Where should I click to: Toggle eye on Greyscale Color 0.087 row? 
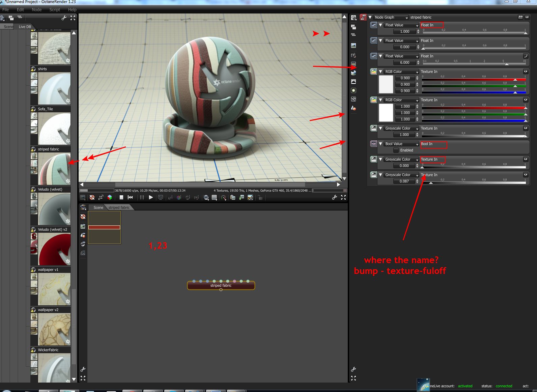pos(526,175)
